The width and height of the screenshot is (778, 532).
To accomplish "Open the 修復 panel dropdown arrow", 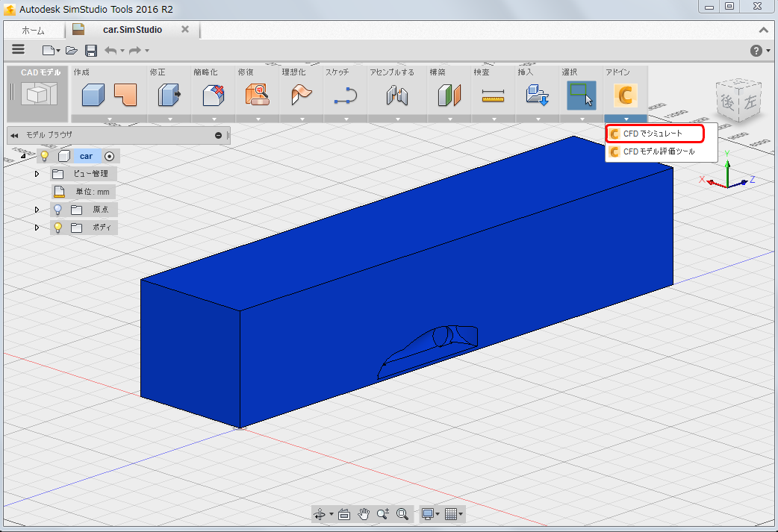I will pyautogui.click(x=258, y=119).
